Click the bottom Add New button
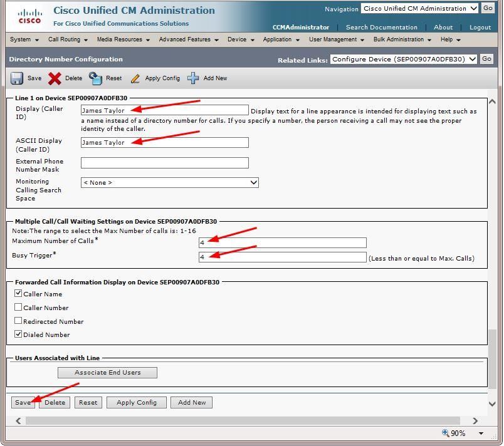 192,402
